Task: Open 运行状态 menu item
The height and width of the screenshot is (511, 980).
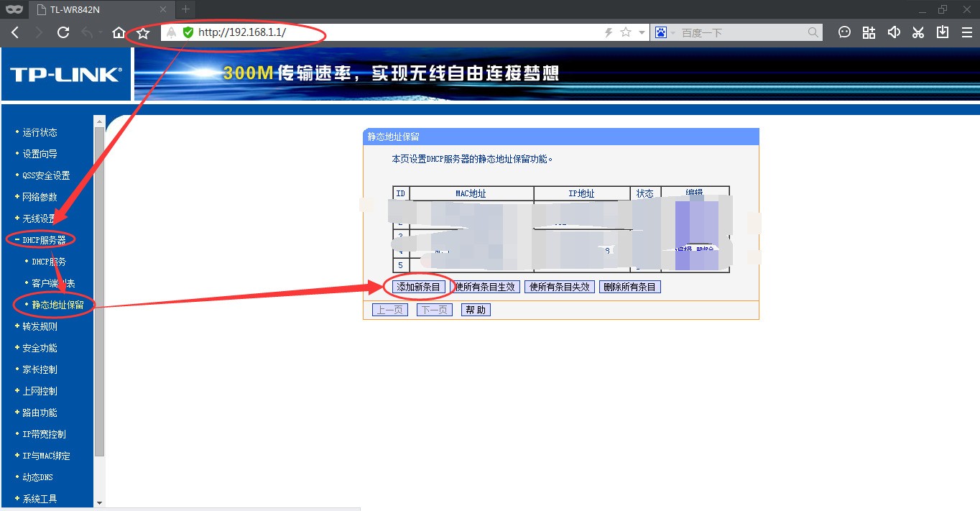Action: click(40, 132)
